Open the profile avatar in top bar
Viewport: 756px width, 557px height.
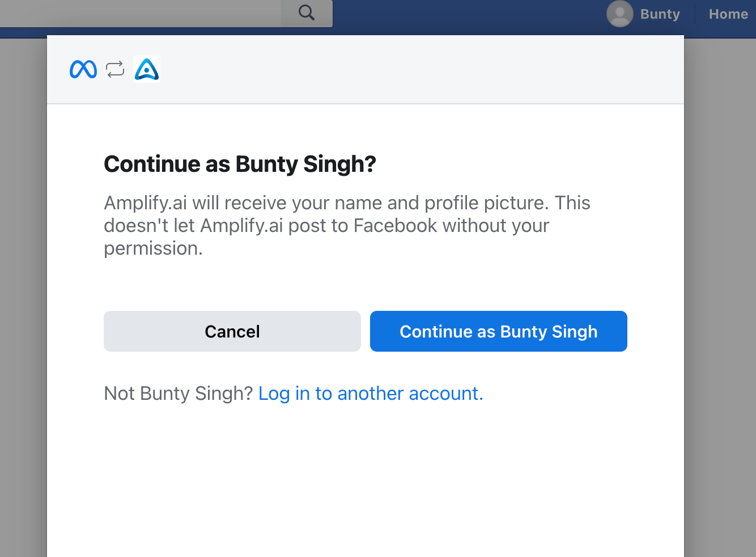coord(619,14)
